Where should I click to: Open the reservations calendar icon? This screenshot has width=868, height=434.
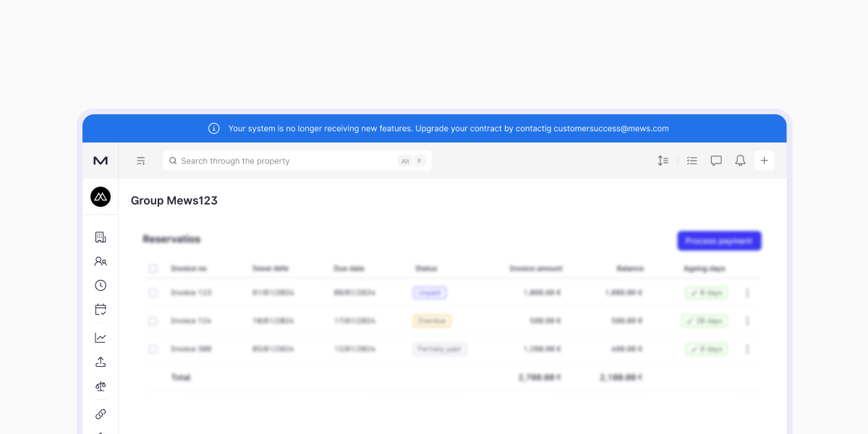coord(100,309)
